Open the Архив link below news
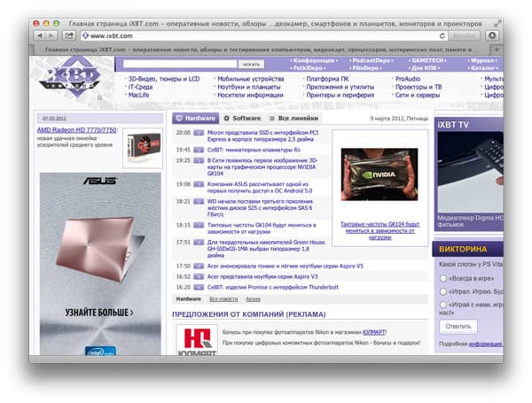This screenshot has height=403, width=532. (x=253, y=299)
